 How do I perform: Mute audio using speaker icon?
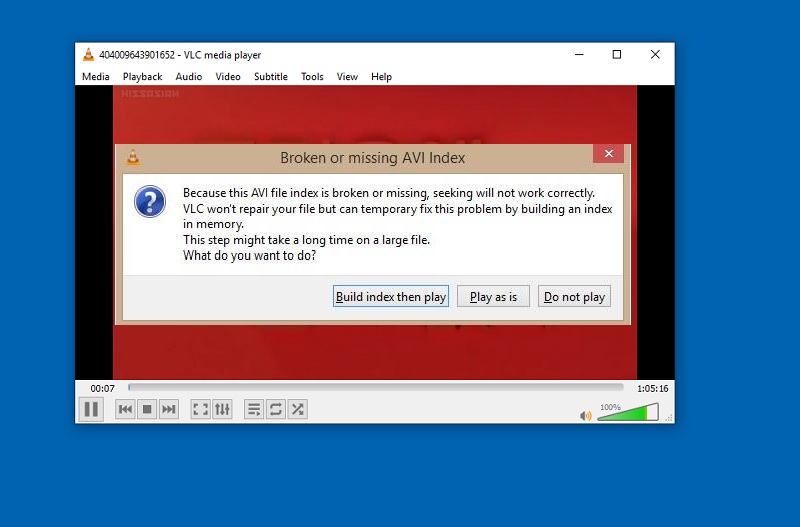pyautogui.click(x=586, y=416)
